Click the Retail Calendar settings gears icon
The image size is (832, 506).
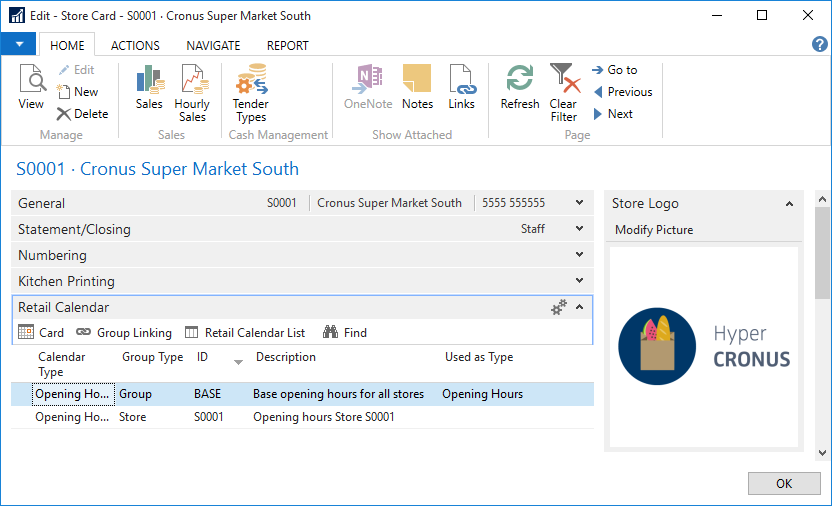pyautogui.click(x=559, y=308)
